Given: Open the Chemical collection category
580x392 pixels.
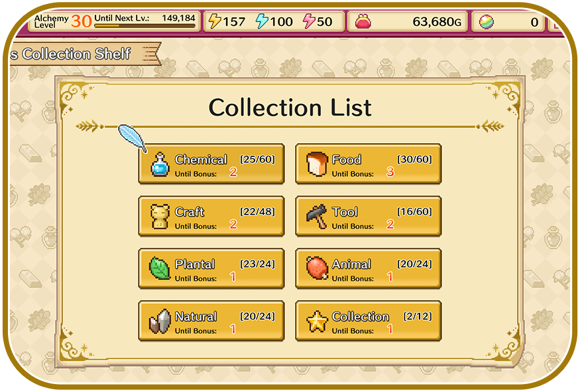Looking at the screenshot, I should [211, 164].
